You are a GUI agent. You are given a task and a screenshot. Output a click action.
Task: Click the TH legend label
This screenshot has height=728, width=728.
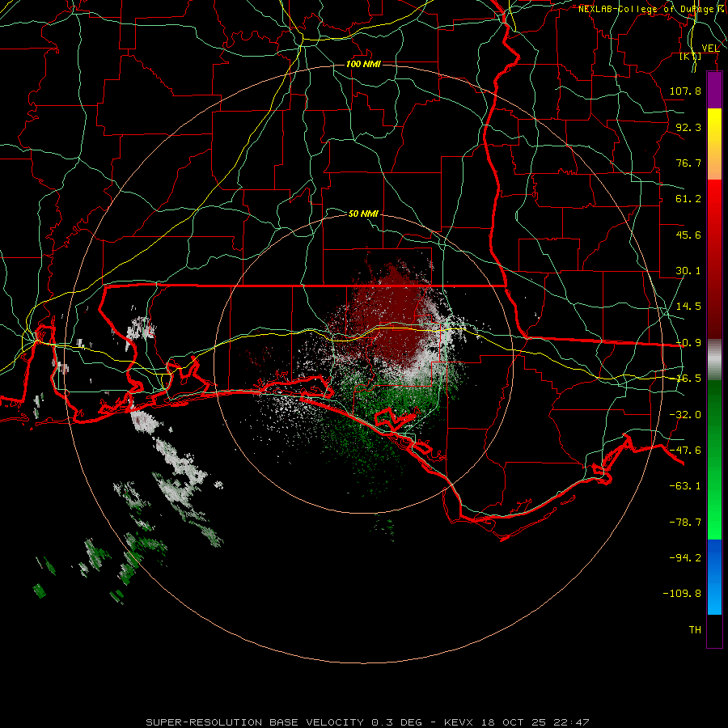pyautogui.click(x=695, y=630)
